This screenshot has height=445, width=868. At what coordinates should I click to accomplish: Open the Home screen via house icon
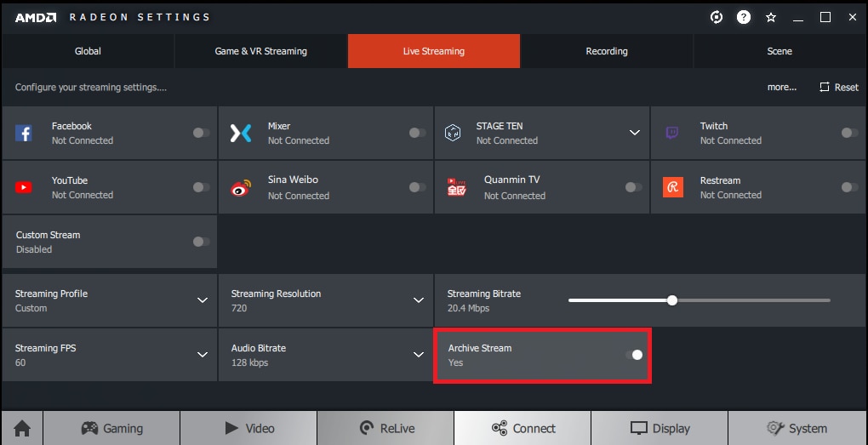pyautogui.click(x=22, y=428)
